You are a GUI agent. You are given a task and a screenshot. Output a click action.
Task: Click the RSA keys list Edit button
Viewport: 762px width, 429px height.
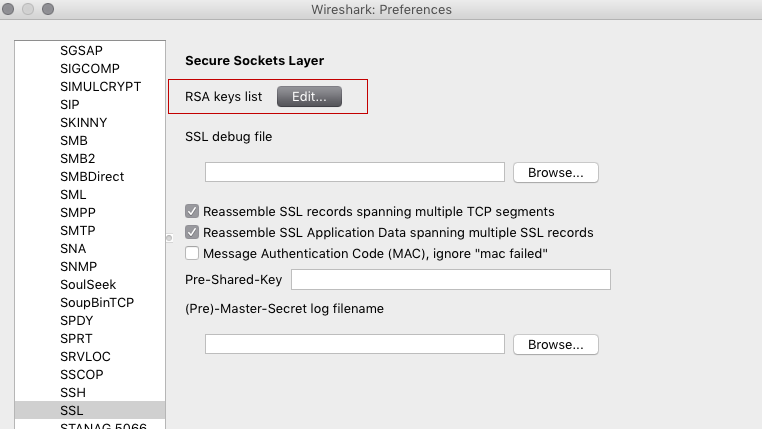[309, 97]
